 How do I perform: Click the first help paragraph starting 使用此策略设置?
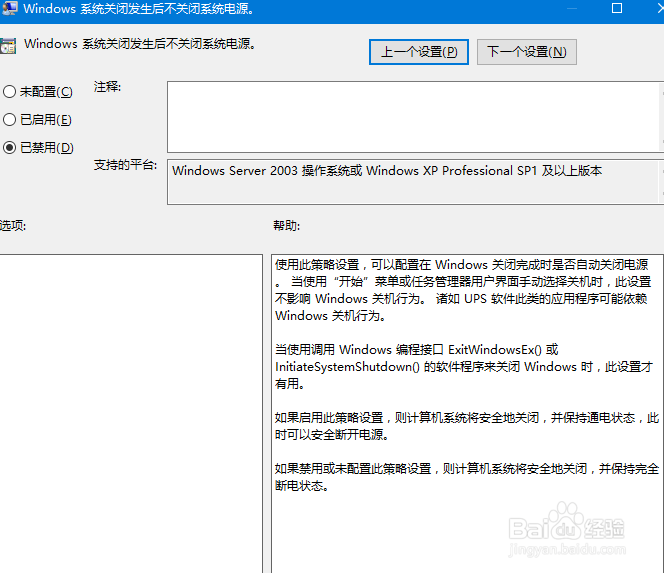click(463, 290)
